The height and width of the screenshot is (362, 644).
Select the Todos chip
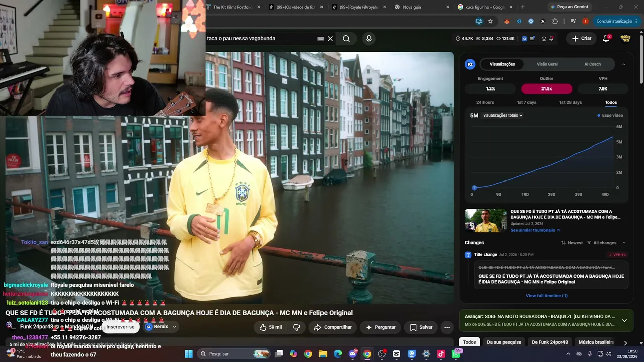point(469,342)
